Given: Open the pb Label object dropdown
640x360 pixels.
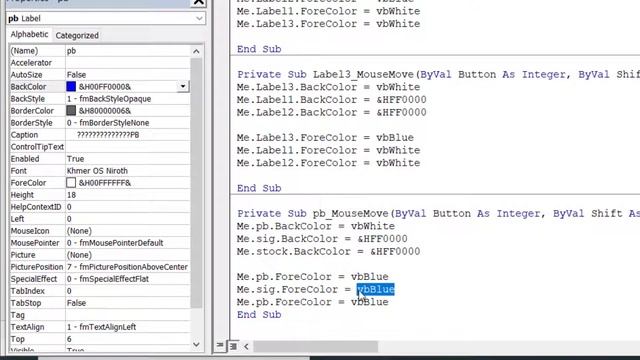Looking at the screenshot, I should [x=199, y=18].
